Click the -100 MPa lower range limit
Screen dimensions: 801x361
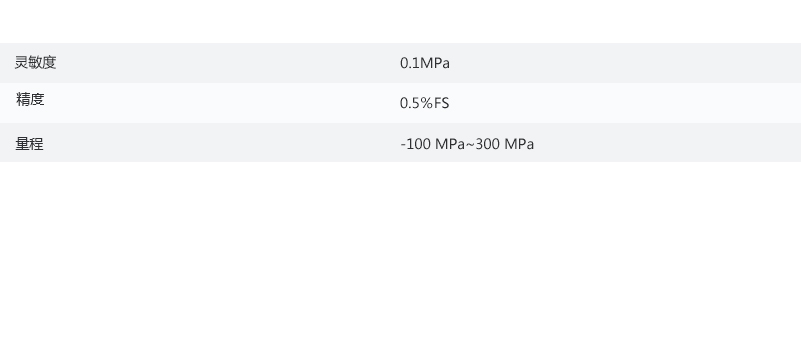[433, 144]
